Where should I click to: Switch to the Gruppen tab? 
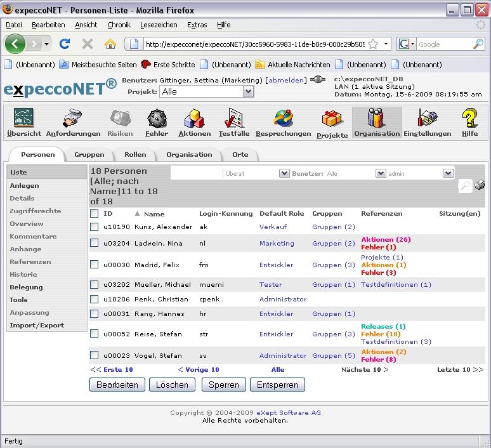pyautogui.click(x=89, y=154)
